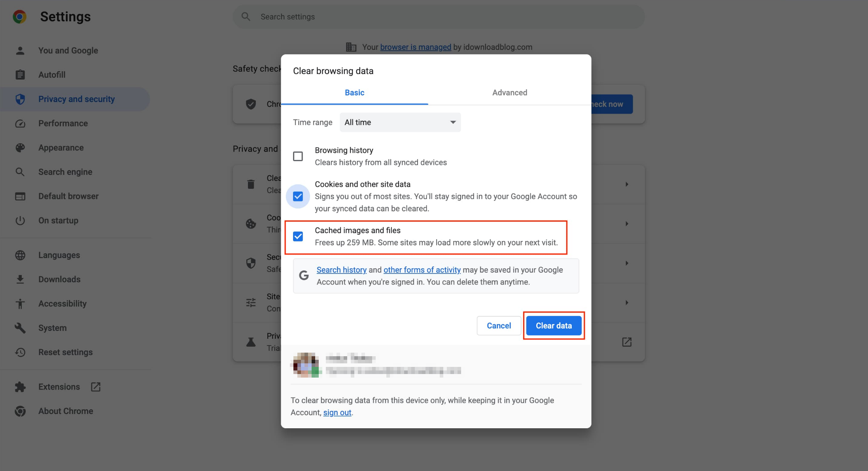868x471 pixels.
Task: Open the Time range dropdown
Action: click(400, 122)
